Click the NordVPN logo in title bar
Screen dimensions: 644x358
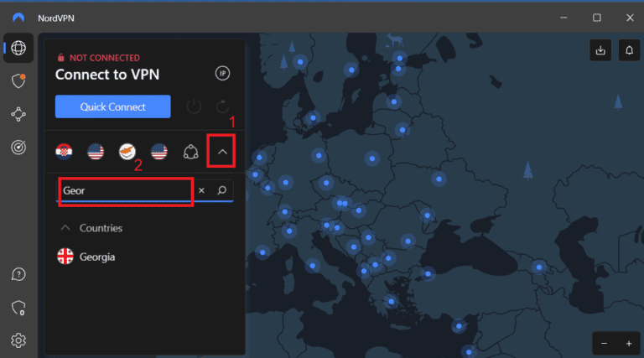click(x=18, y=18)
